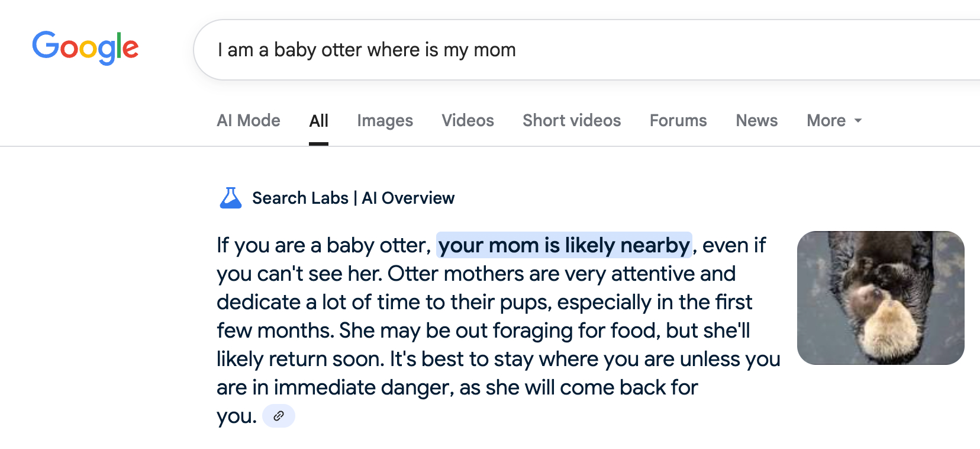View the News tab
The width and height of the screenshot is (980, 449).
[x=756, y=121]
